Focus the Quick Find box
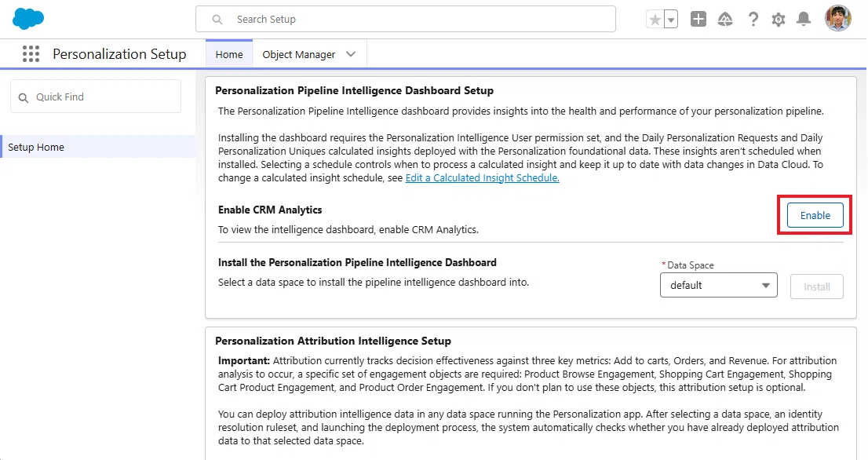Viewport: 868px width, 460px height. tap(96, 97)
